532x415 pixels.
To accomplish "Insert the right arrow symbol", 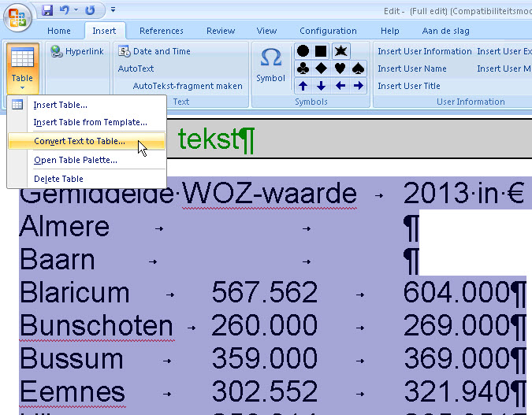I will (359, 86).
